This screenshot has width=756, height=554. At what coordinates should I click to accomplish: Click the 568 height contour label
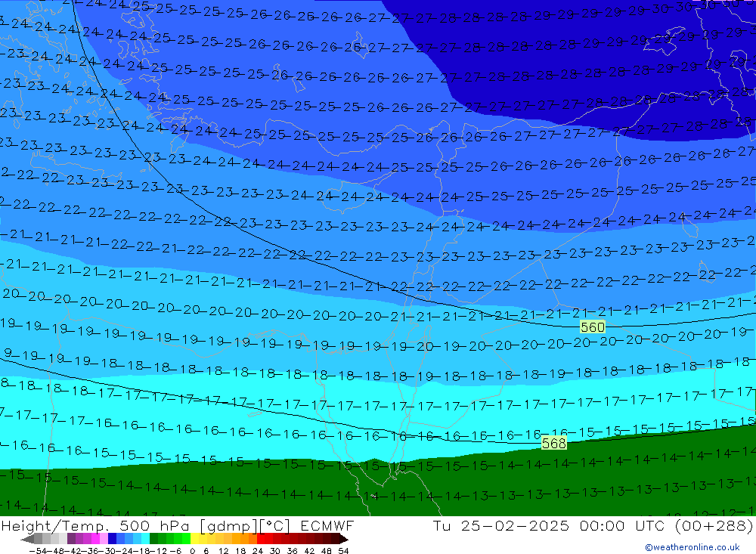click(x=553, y=443)
